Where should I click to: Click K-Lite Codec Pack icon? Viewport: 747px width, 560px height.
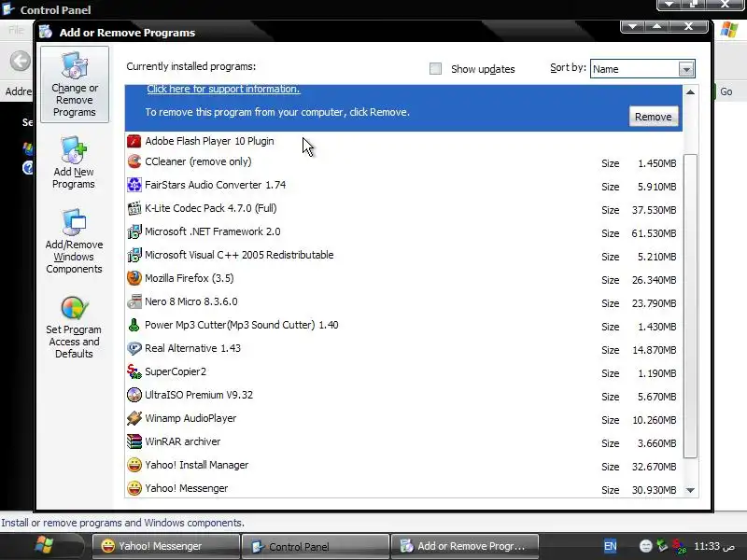tap(134, 208)
